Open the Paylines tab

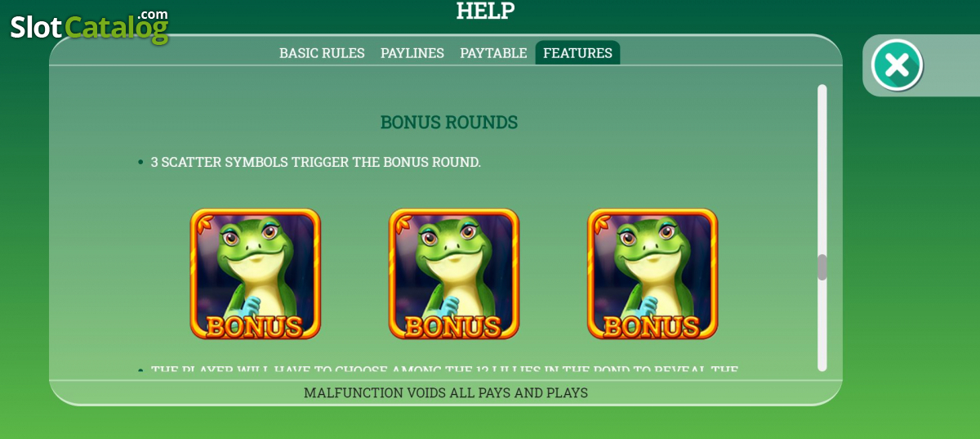tap(412, 53)
